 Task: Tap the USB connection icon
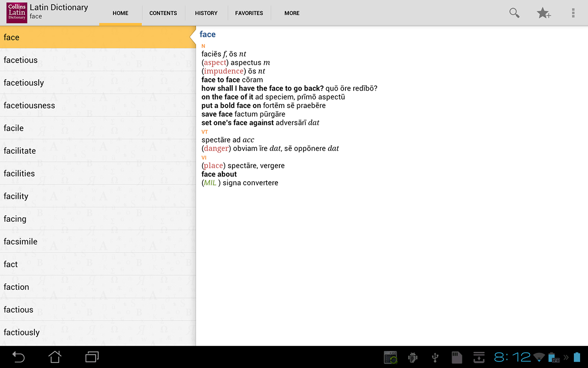[x=435, y=357]
